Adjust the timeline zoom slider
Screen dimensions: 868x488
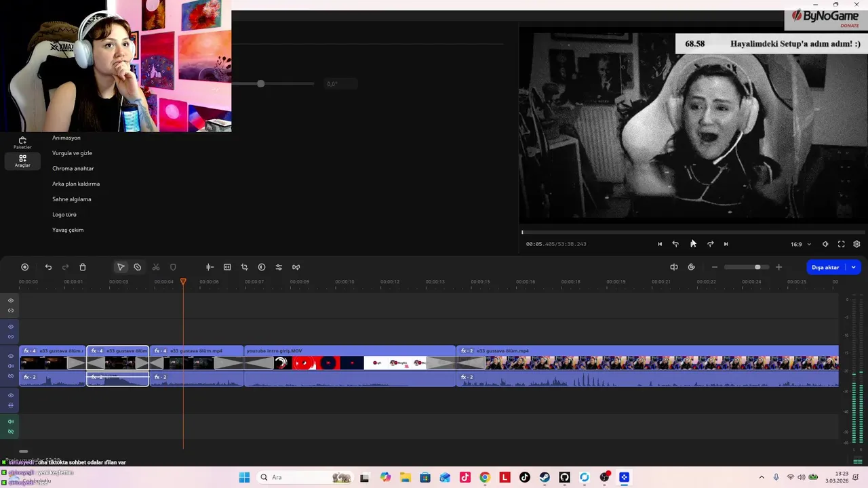[747, 267]
